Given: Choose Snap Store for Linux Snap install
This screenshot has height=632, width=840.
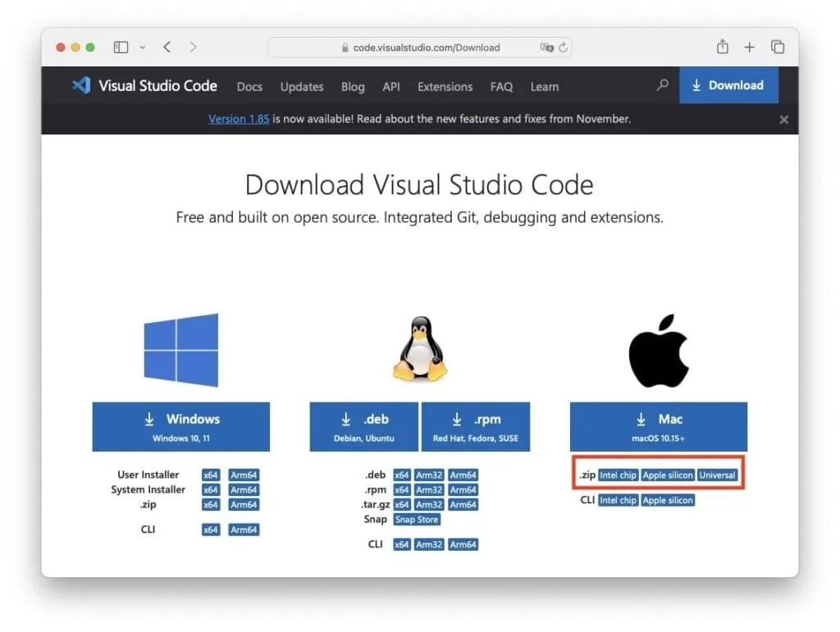Looking at the screenshot, I should (x=417, y=519).
